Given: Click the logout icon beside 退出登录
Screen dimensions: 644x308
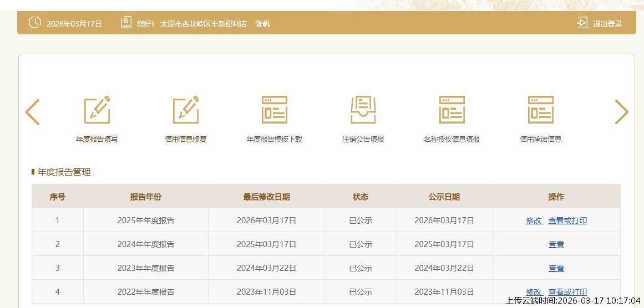Looking at the screenshot, I should pyautogui.click(x=582, y=23).
